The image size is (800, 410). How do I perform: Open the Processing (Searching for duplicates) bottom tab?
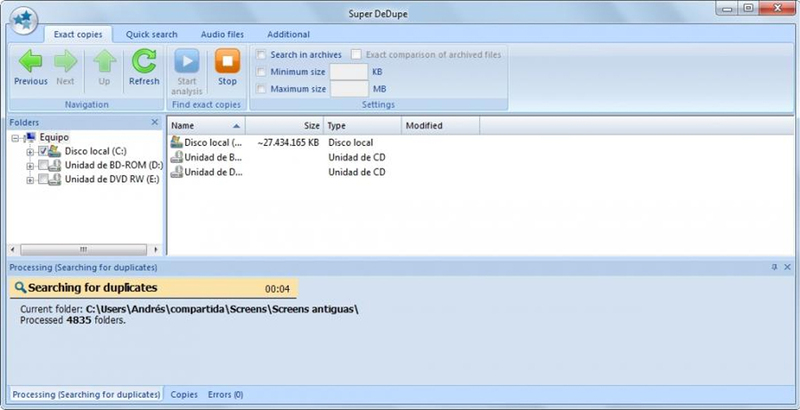point(86,394)
